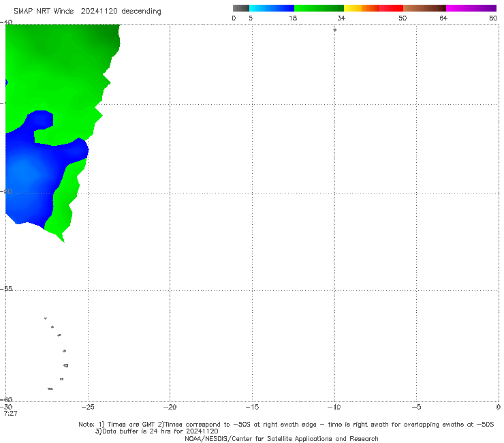Click the "SMAP NRT Winds" title text
This screenshot has height=443, width=504.
(x=44, y=11)
